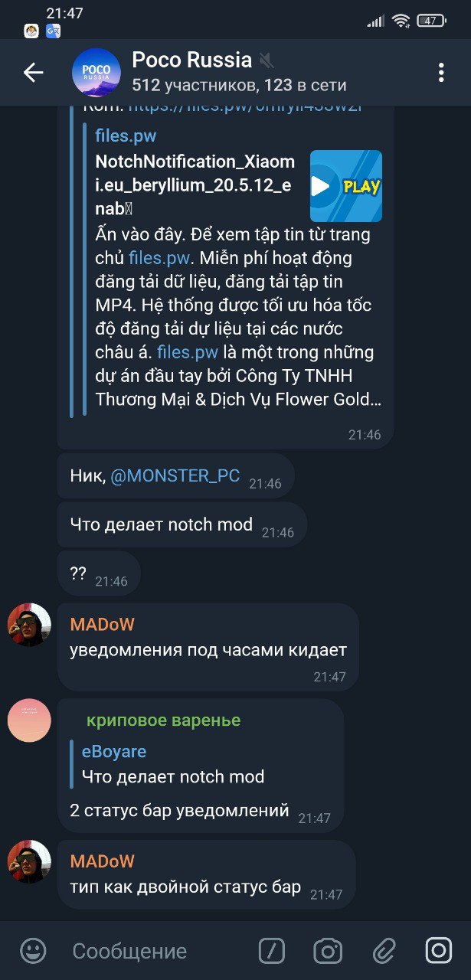Jump to the quoted eBoyare reply
The image size is (471, 980).
click(x=172, y=764)
